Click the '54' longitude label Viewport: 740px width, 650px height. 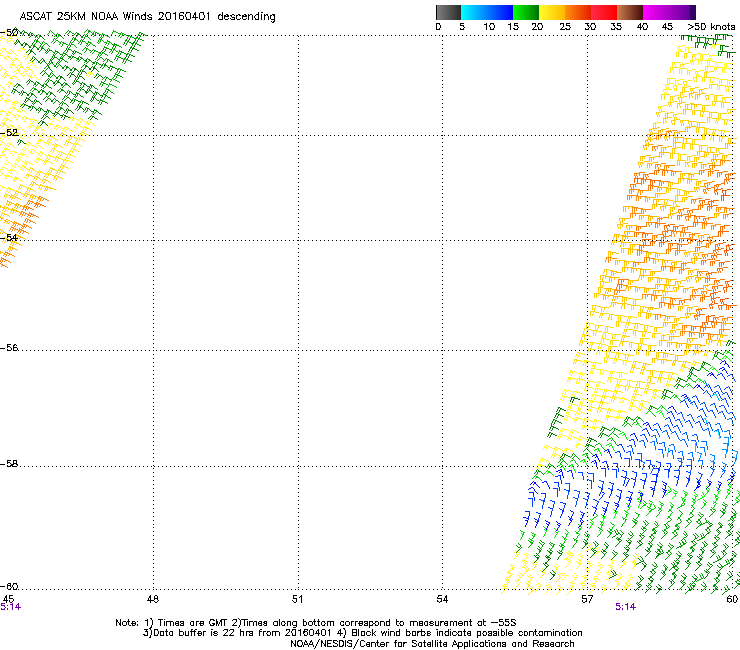coord(442,599)
